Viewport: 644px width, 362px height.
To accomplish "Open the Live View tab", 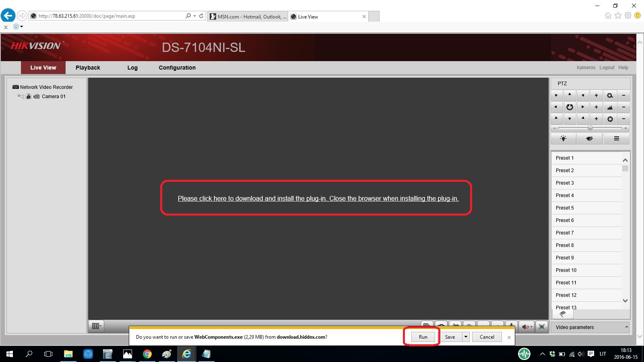I will pos(43,68).
